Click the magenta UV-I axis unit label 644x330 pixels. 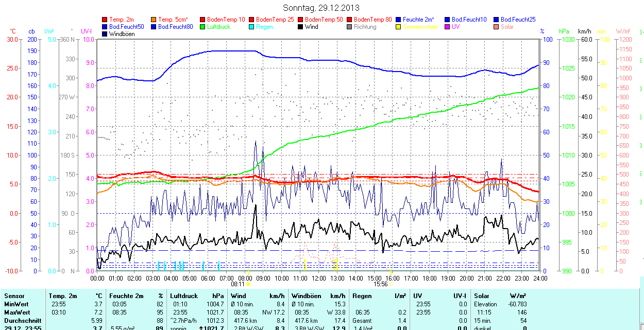click(x=87, y=32)
